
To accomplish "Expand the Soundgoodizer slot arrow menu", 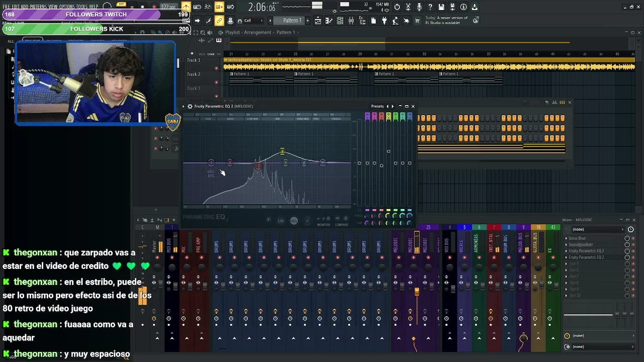I will 566,244.
